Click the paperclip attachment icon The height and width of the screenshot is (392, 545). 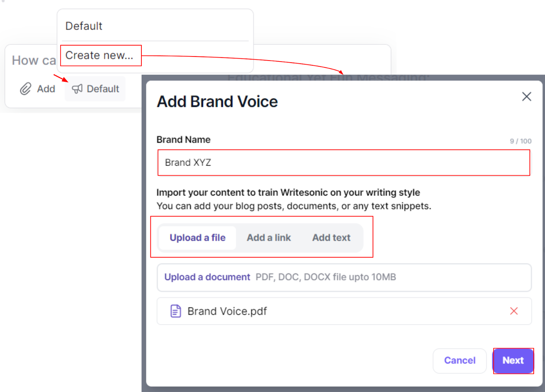point(26,89)
